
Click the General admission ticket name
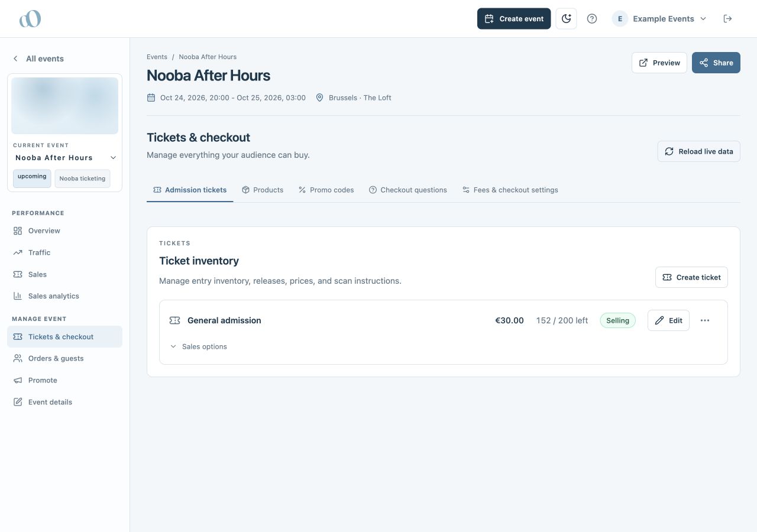224,320
